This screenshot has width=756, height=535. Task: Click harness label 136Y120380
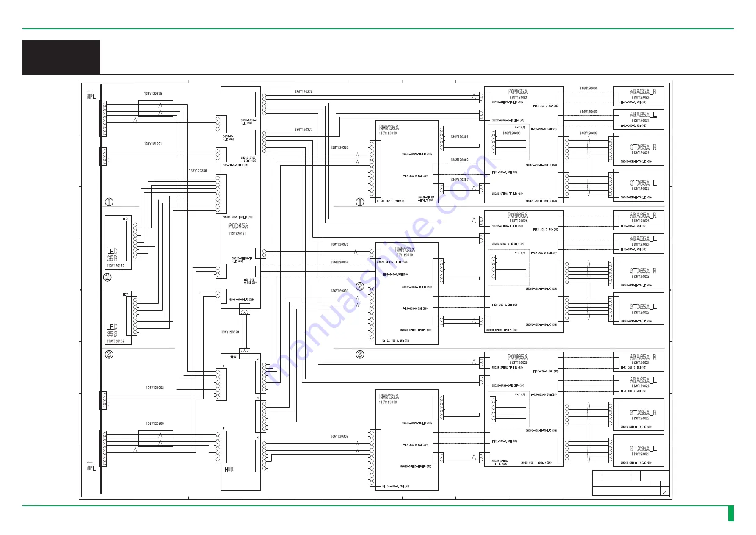click(x=339, y=148)
